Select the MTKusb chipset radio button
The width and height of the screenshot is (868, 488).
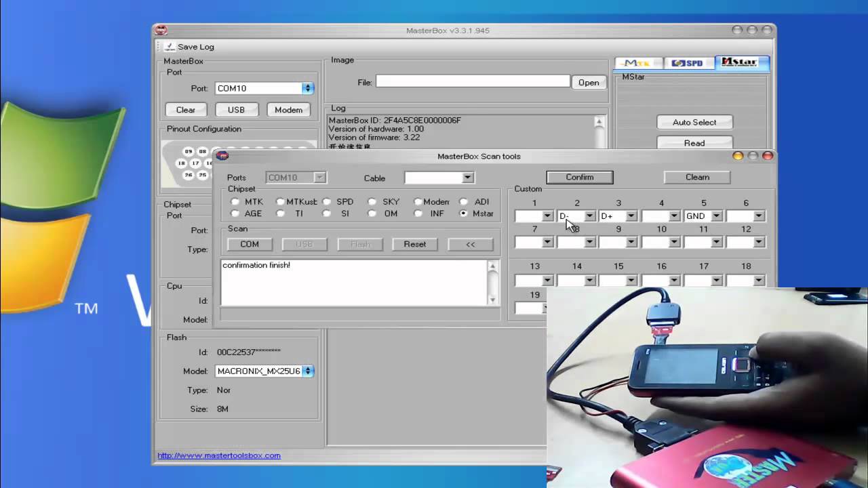pyautogui.click(x=280, y=202)
